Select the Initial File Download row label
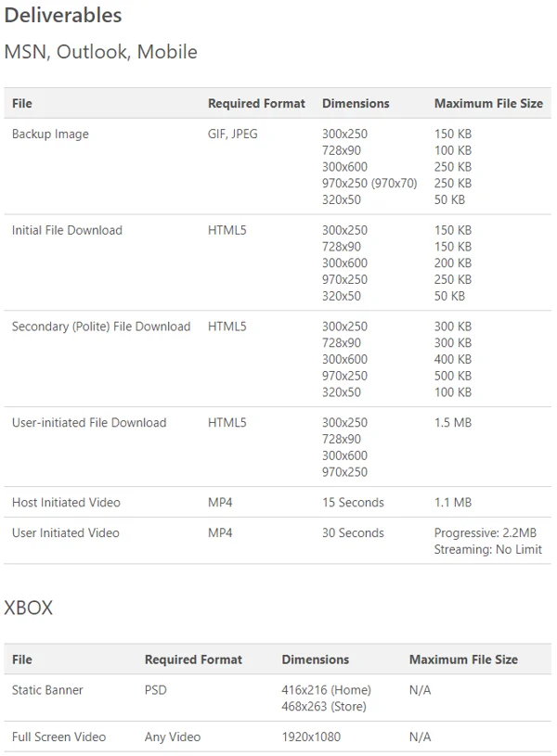This screenshot has width=557, height=756. pyautogui.click(x=67, y=231)
